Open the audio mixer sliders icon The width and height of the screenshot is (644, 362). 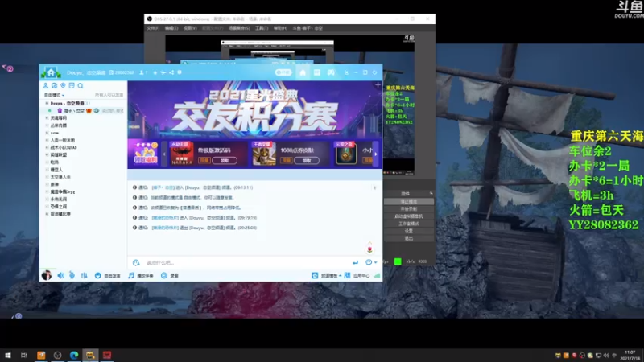coord(84,275)
